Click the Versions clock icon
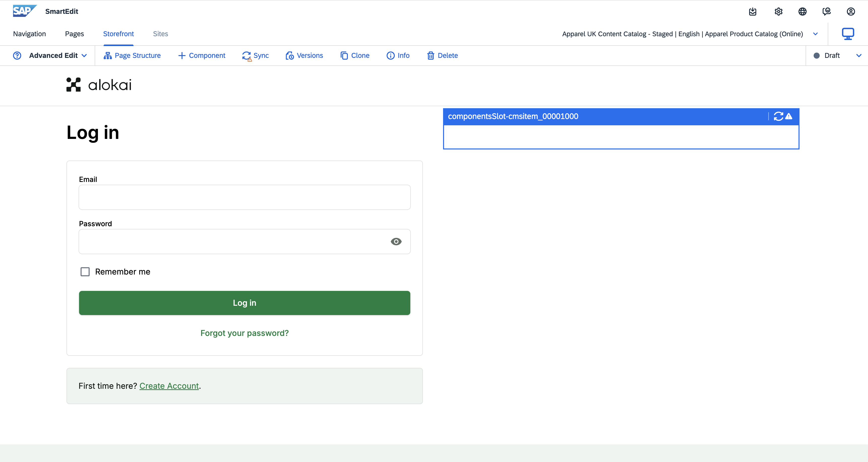868x462 pixels. click(290, 56)
